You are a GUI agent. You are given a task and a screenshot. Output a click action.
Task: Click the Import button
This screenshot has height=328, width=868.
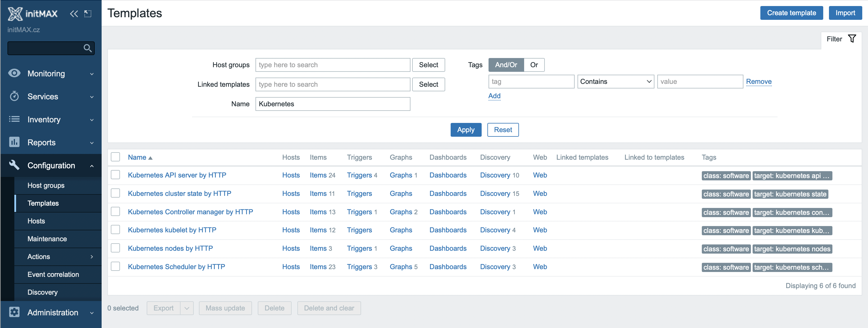point(845,13)
